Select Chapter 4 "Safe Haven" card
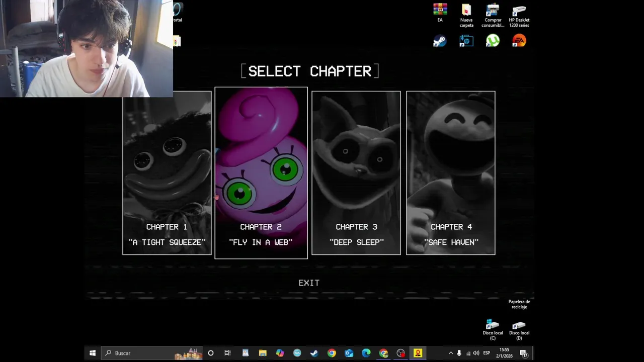 click(451, 173)
